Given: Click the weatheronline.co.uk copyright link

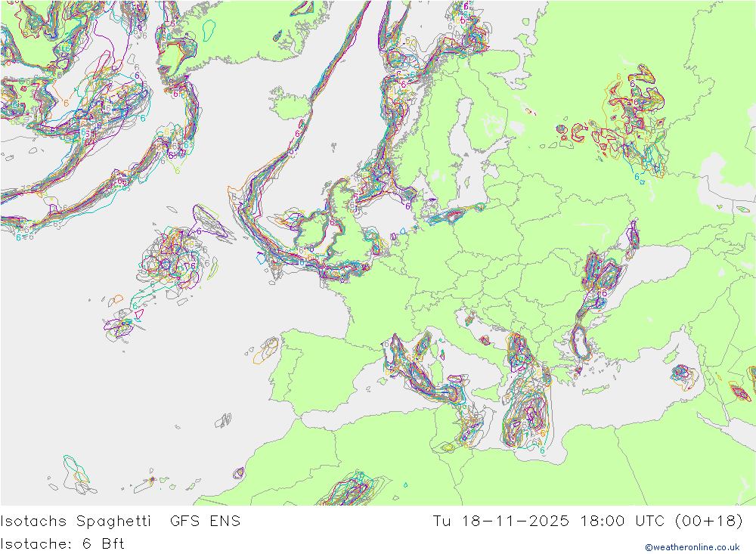Looking at the screenshot, I should tap(692, 547).
